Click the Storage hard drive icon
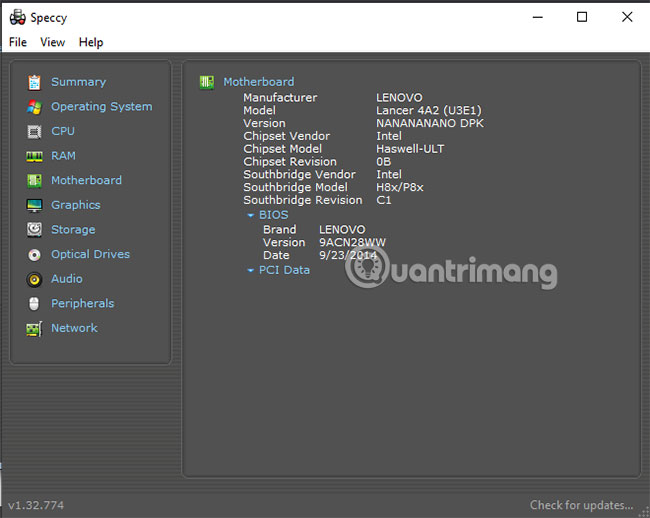650x518 pixels. [x=34, y=230]
